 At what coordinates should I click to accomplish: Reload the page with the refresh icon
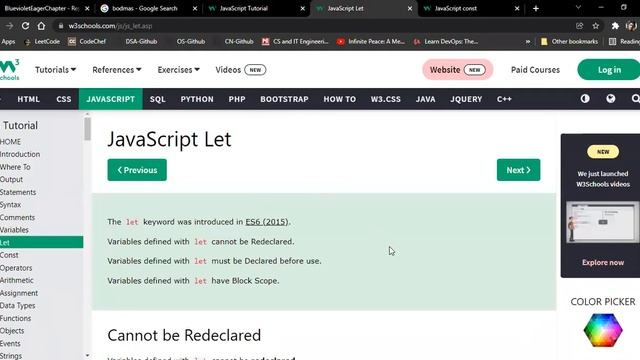(x=25, y=26)
